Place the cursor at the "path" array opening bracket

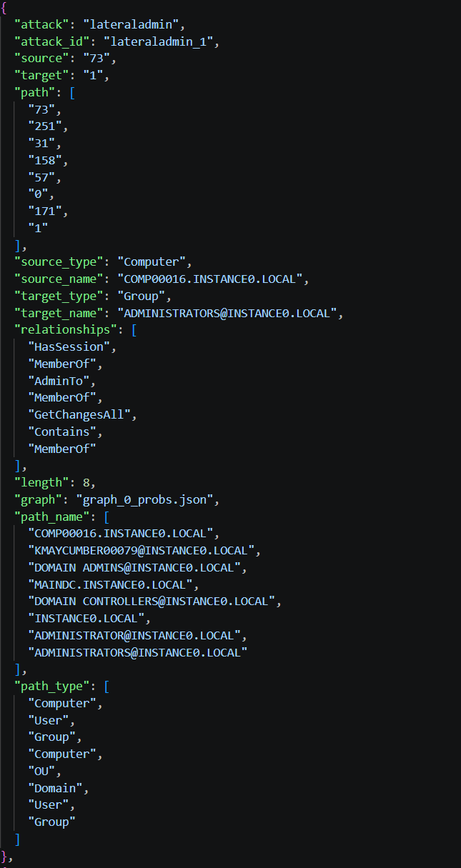coord(72,92)
